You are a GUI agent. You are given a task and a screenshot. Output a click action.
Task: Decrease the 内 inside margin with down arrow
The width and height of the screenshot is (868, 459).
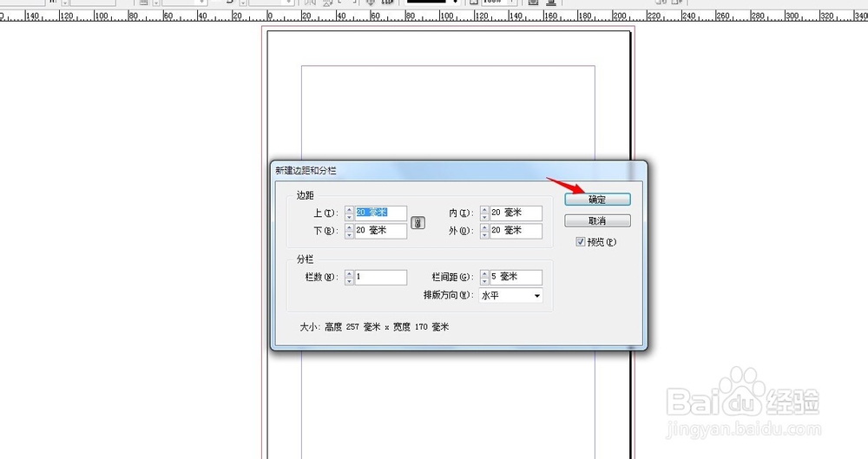(x=485, y=217)
